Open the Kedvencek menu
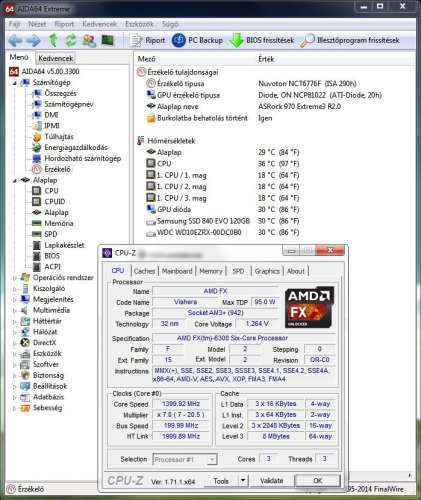Image resolution: width=421 pixels, height=500 pixels. coord(100,24)
